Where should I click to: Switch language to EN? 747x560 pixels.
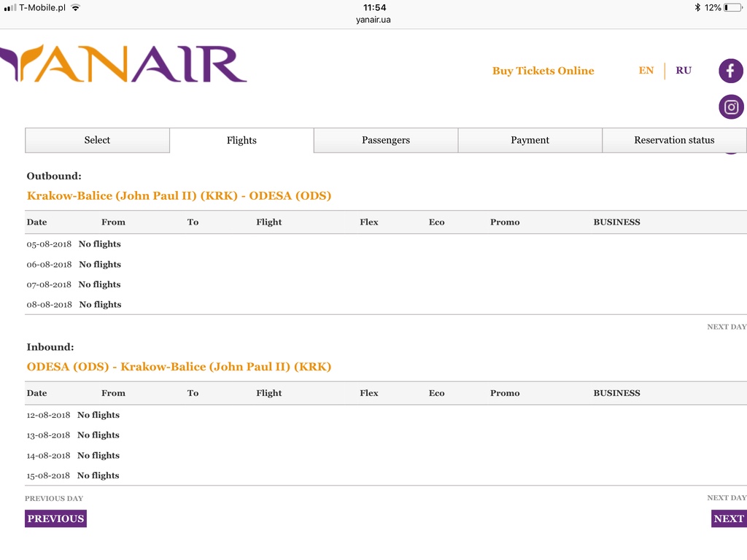pyautogui.click(x=646, y=71)
